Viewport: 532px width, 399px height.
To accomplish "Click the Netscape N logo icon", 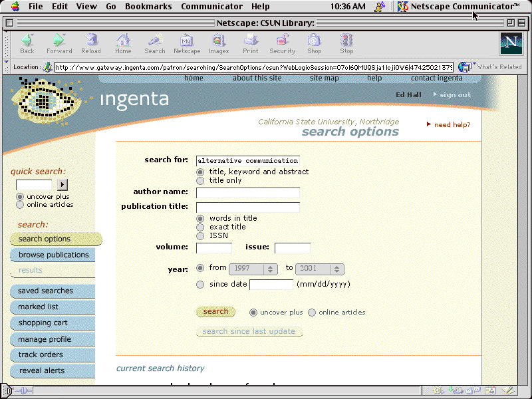I will (x=511, y=43).
